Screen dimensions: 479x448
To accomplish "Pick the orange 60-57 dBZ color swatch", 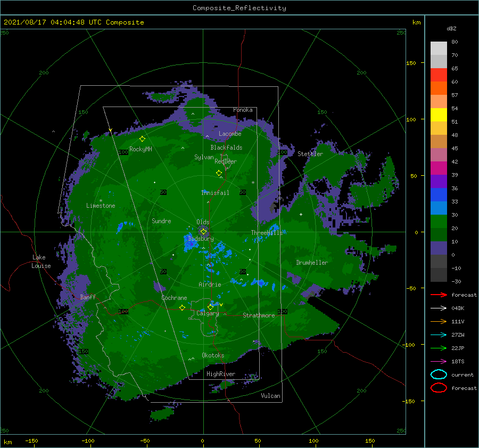I will pyautogui.click(x=439, y=88).
